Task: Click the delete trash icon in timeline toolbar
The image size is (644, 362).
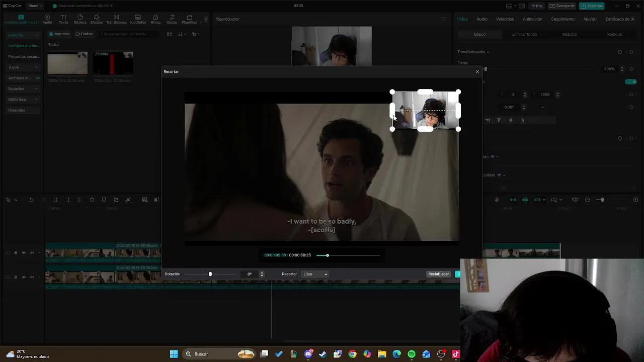Action: [92, 200]
